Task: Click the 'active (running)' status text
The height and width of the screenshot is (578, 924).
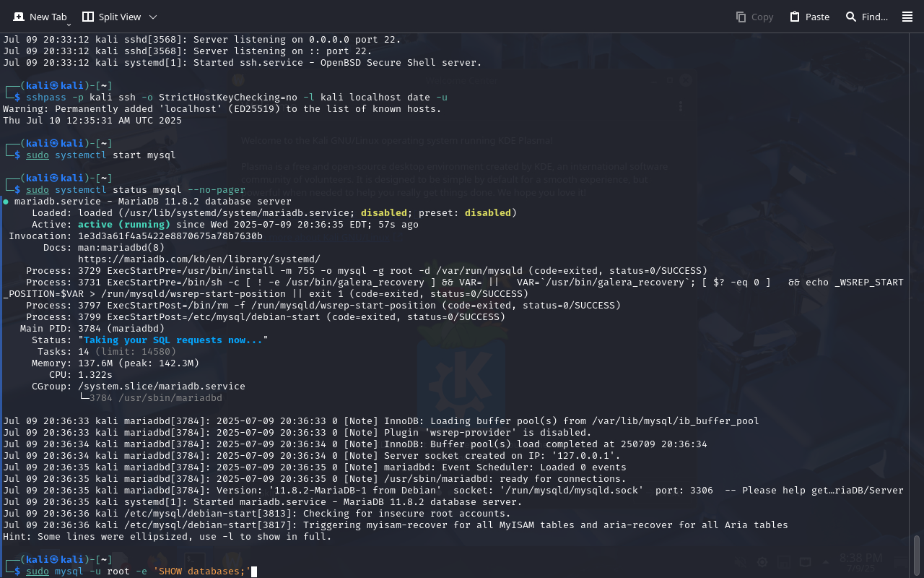Action: click(x=124, y=224)
